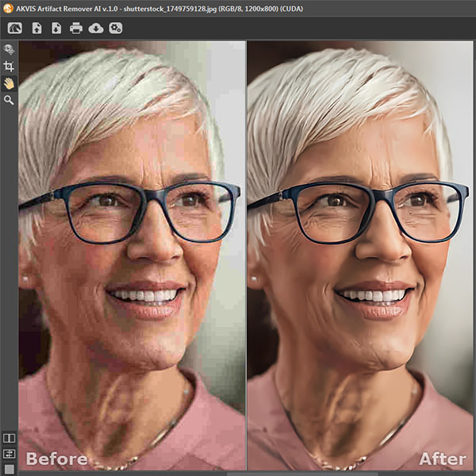Activate the Hand pan tool
The width and height of the screenshot is (476, 476).
click(9, 83)
